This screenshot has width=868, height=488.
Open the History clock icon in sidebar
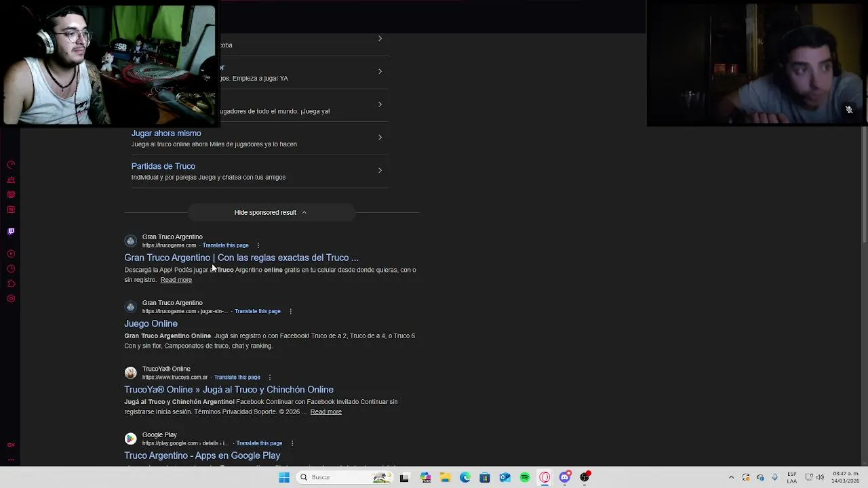coord(11,268)
